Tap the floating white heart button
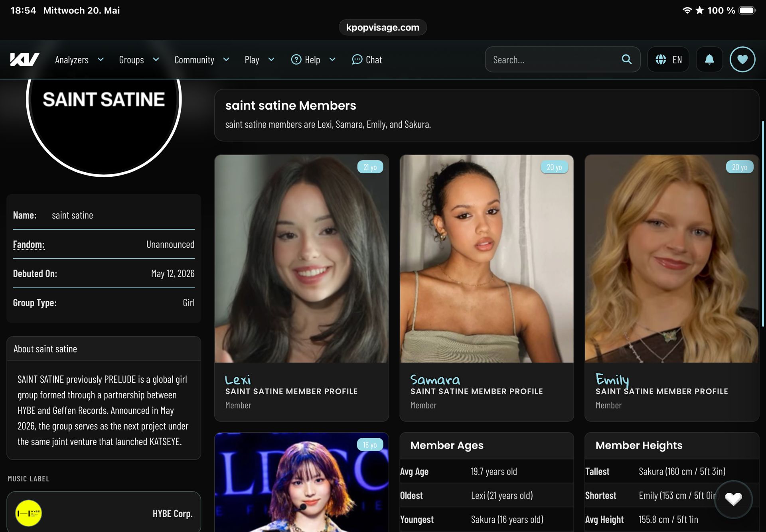Screen dimensions: 766x532 [733, 499]
